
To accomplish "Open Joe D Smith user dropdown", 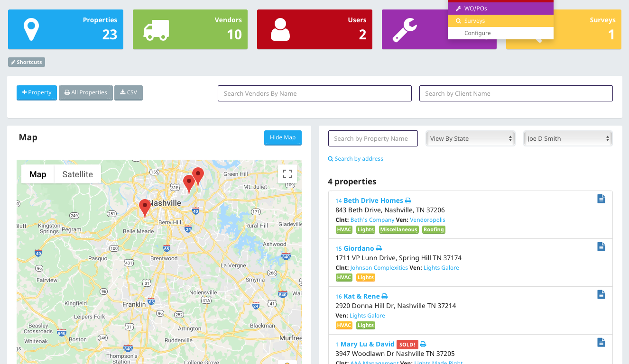I will (568, 138).
